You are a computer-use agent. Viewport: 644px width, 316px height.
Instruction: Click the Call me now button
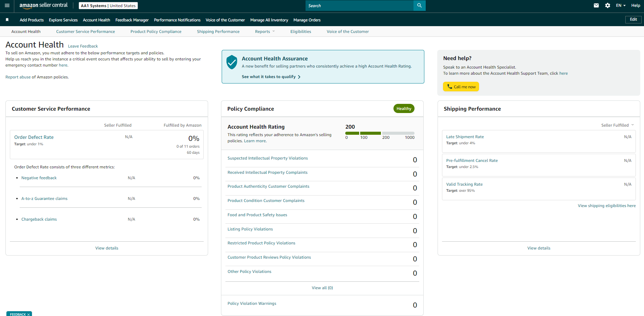tap(461, 87)
